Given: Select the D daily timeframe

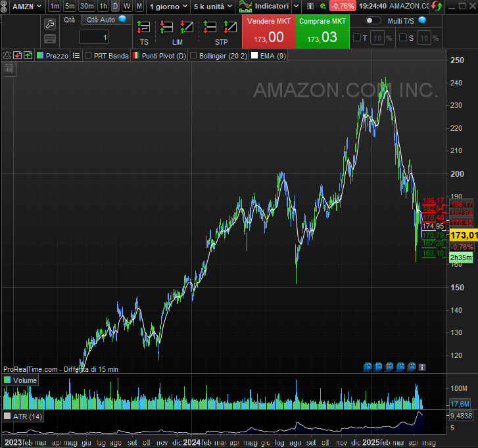Looking at the screenshot, I should (x=115, y=6).
